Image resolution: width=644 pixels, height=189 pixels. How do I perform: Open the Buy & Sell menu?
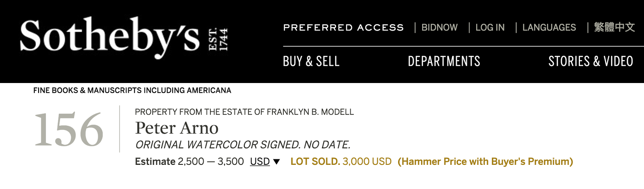coord(311,61)
